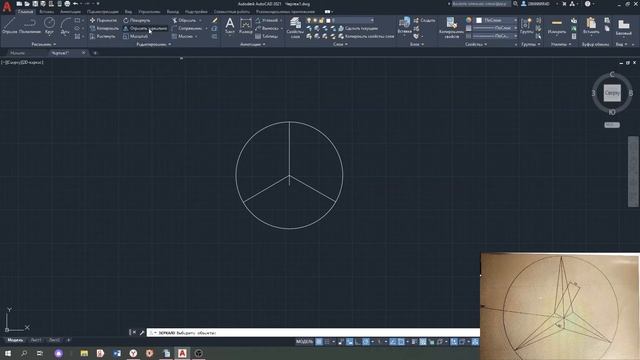The width and height of the screenshot is (640, 360).
Task: Expand the Блок panel dropdown
Action: [x=417, y=44]
